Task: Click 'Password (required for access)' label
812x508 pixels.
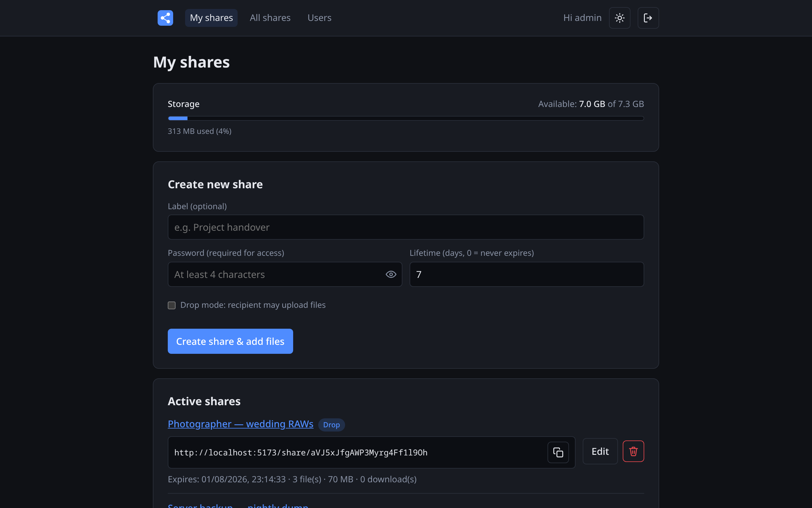Action: click(x=226, y=253)
